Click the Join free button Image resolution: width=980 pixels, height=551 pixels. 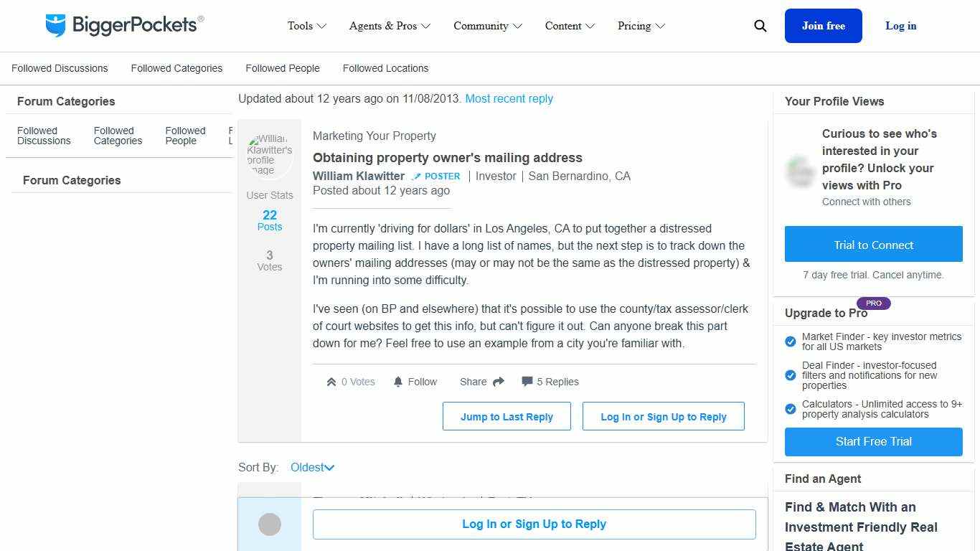pos(823,26)
